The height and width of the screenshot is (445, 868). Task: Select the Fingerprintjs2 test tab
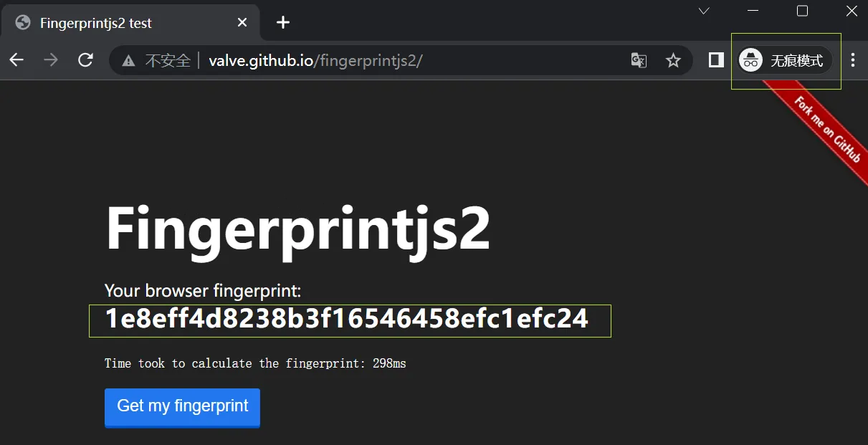coord(129,23)
